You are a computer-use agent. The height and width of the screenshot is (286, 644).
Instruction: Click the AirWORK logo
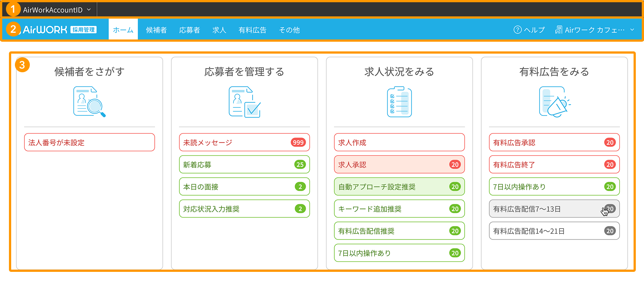[45, 29]
